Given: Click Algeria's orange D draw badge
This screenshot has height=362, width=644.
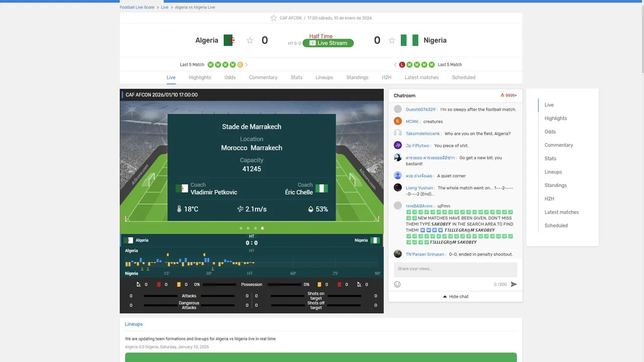Looking at the screenshot, I should (x=240, y=65).
